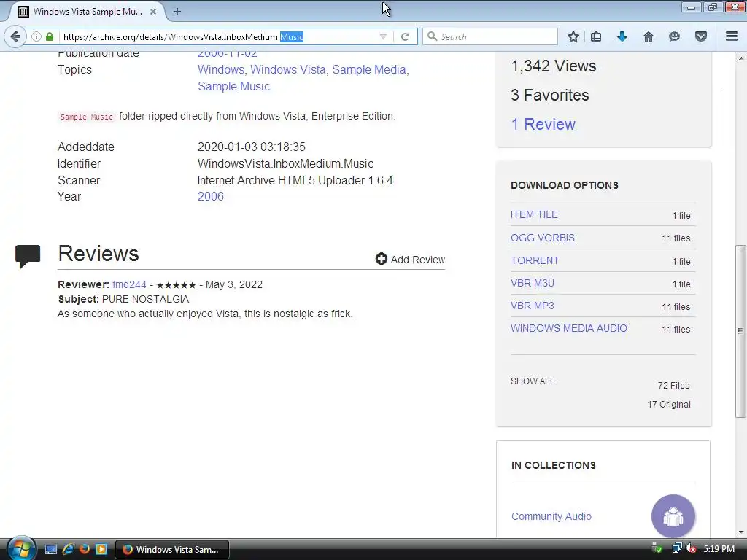The width and height of the screenshot is (747, 560).
Task: Download the VBR M3U playlist
Action: (532, 283)
